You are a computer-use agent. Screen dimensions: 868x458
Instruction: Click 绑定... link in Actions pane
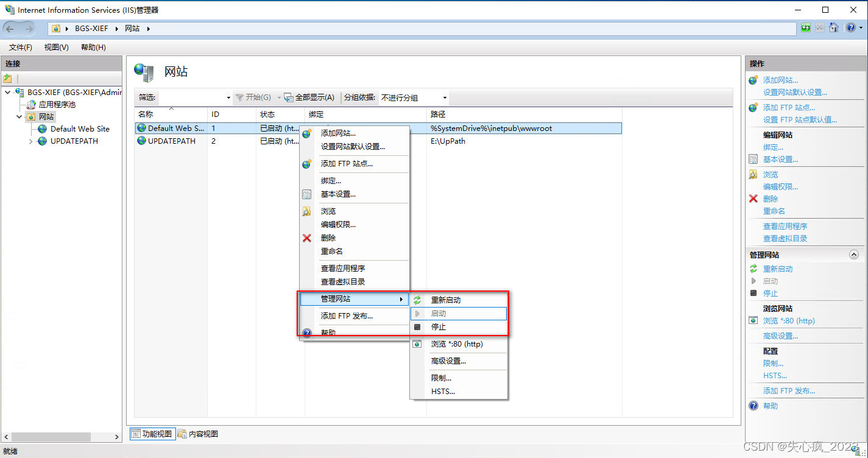[773, 147]
